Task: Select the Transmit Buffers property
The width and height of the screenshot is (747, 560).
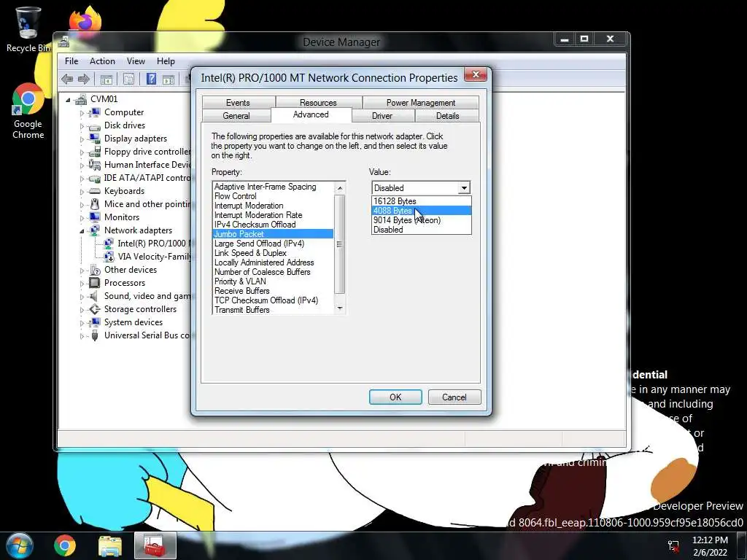Action: point(273,310)
